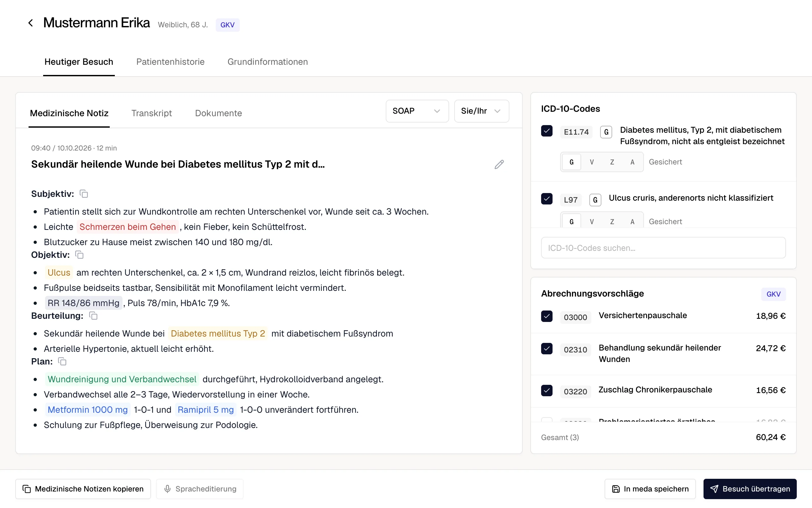Copy the Subjektiv section with its copy icon
The width and height of the screenshot is (812, 508).
click(83, 194)
